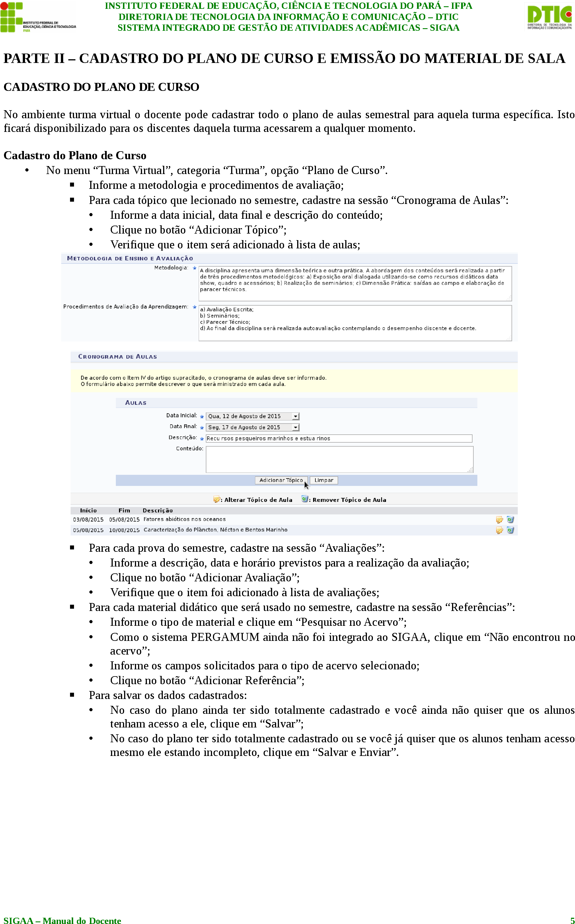Click the Aulas subsection header
575x924 pixels.
(x=136, y=403)
